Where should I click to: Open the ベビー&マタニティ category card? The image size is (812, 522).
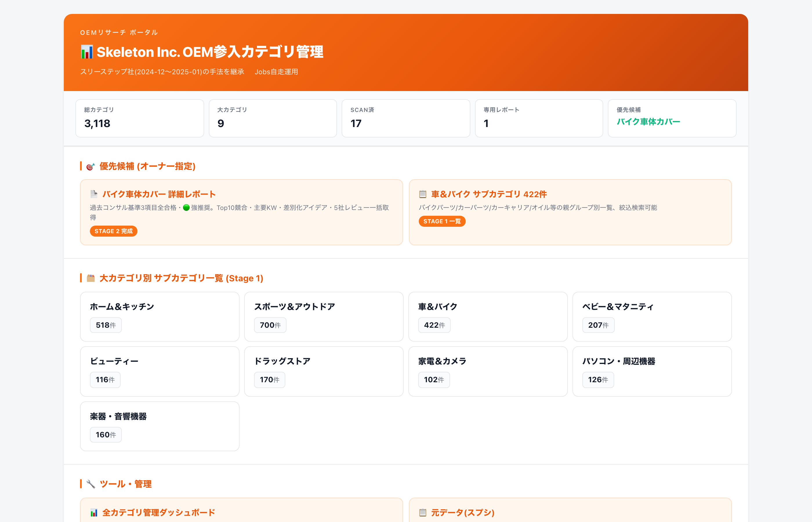click(652, 317)
